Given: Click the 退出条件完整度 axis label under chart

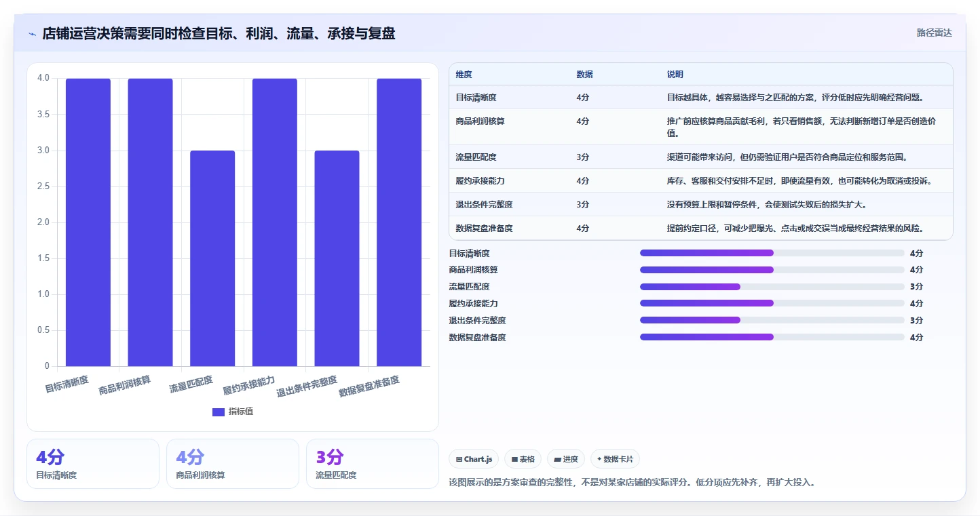Looking at the screenshot, I should click(x=307, y=386).
